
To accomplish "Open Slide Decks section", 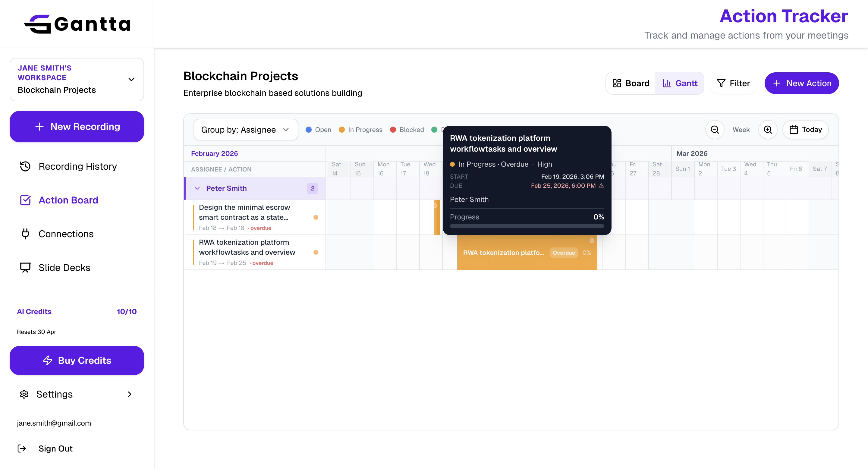I will click(64, 267).
